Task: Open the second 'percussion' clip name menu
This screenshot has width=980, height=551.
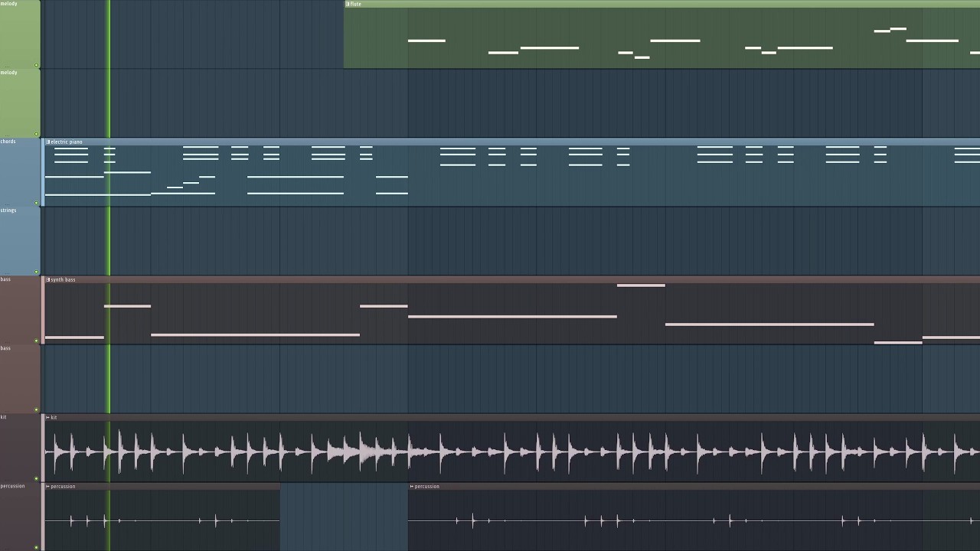Action: coord(427,486)
